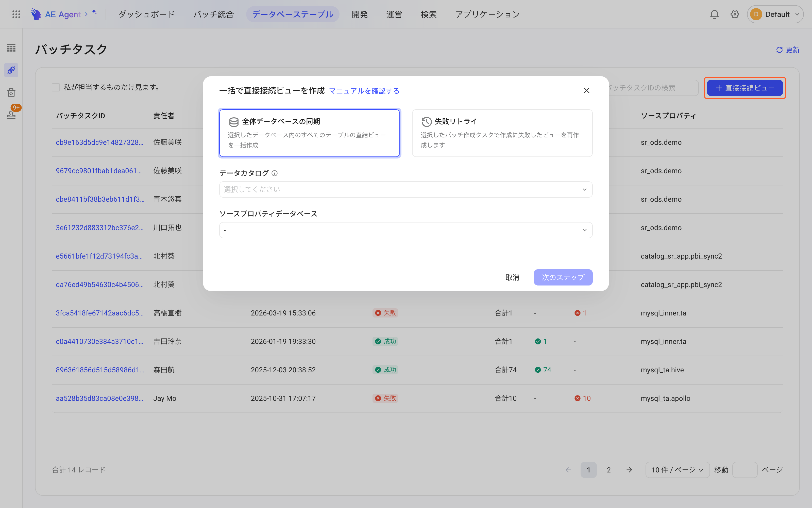Image resolution: width=812 pixels, height=508 pixels.
Task: Open the notifications bell
Action: [714, 14]
